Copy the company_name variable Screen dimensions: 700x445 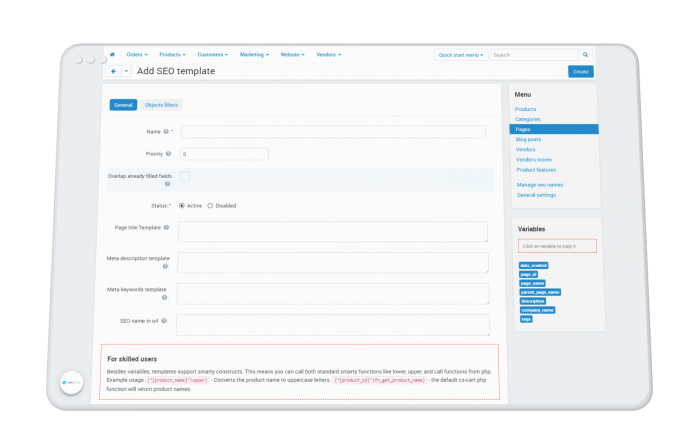(538, 310)
